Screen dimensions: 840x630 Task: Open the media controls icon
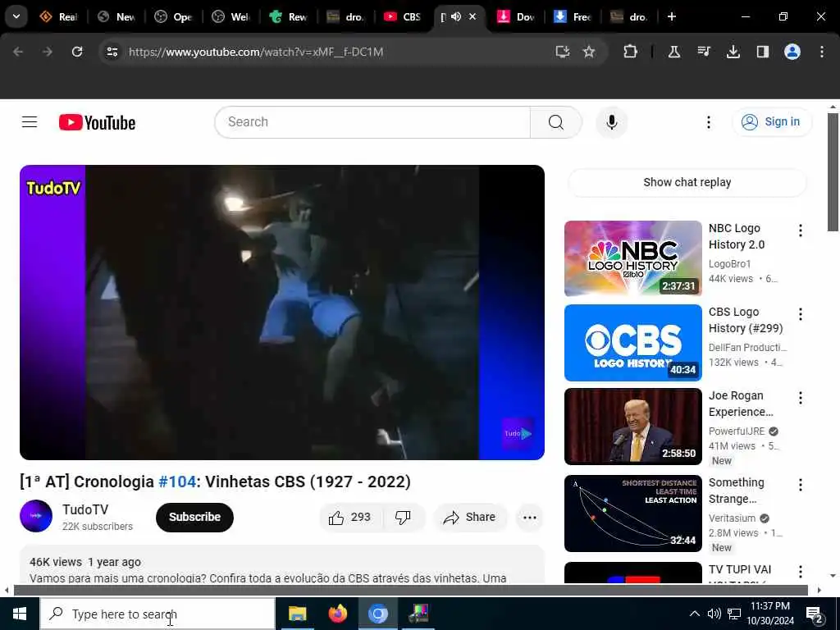[x=704, y=52]
